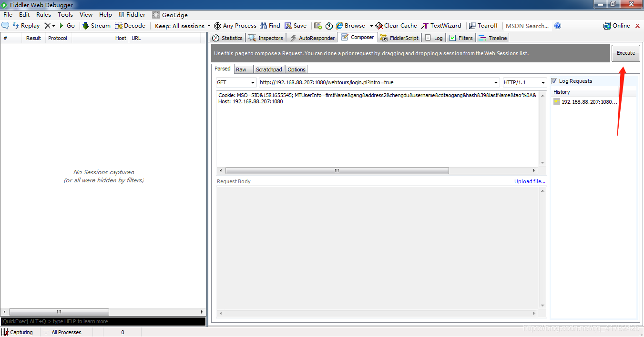The image size is (644, 337).
Task: Click the Upload file... link
Action: (530, 181)
